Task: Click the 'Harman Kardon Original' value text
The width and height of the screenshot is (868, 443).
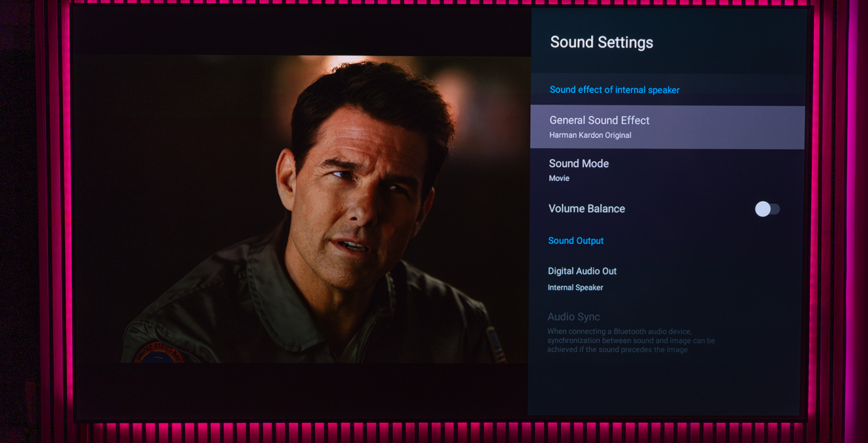Action: tap(590, 135)
